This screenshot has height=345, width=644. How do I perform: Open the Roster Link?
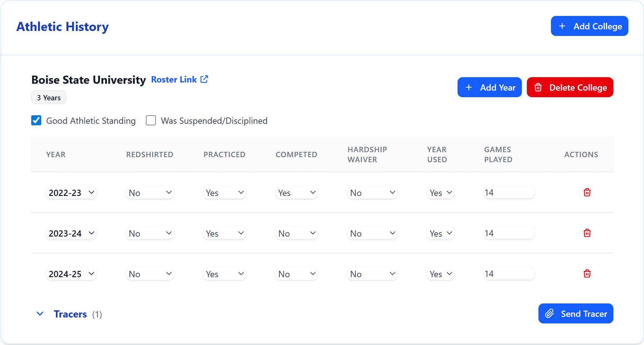click(174, 80)
